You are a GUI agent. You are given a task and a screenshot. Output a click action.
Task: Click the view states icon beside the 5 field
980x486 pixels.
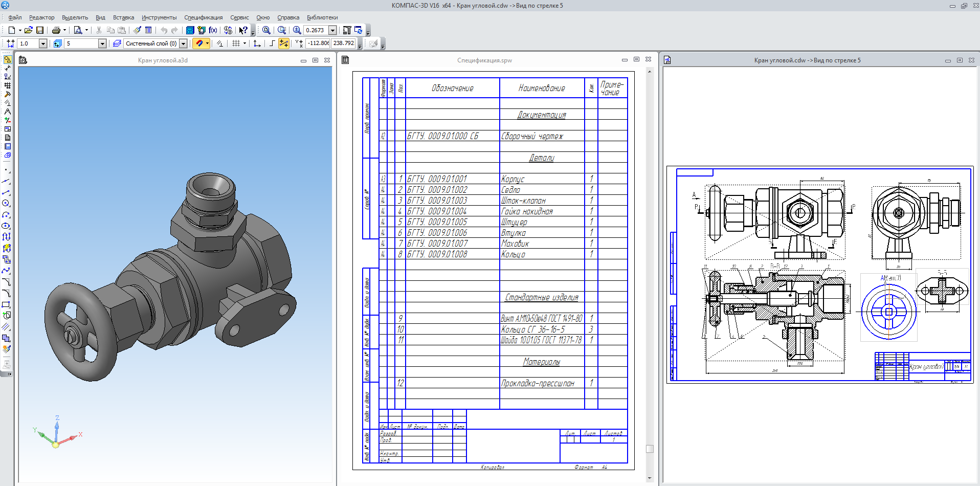57,43
